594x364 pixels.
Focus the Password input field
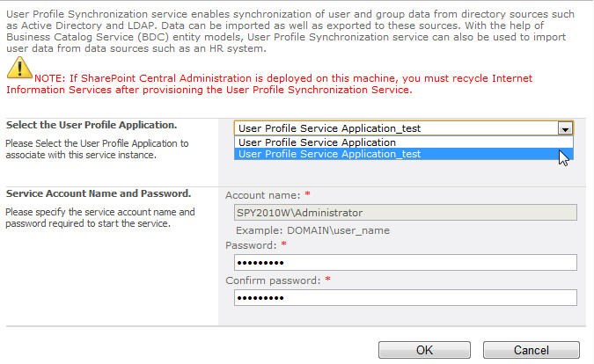[406, 263]
